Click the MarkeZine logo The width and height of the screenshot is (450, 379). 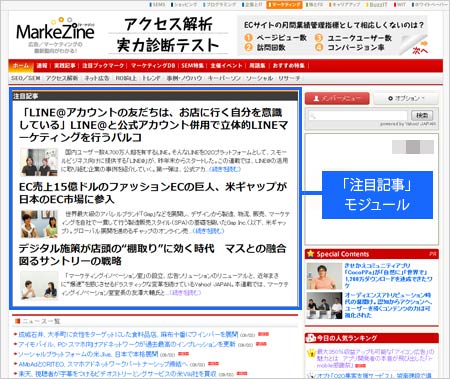(55, 31)
